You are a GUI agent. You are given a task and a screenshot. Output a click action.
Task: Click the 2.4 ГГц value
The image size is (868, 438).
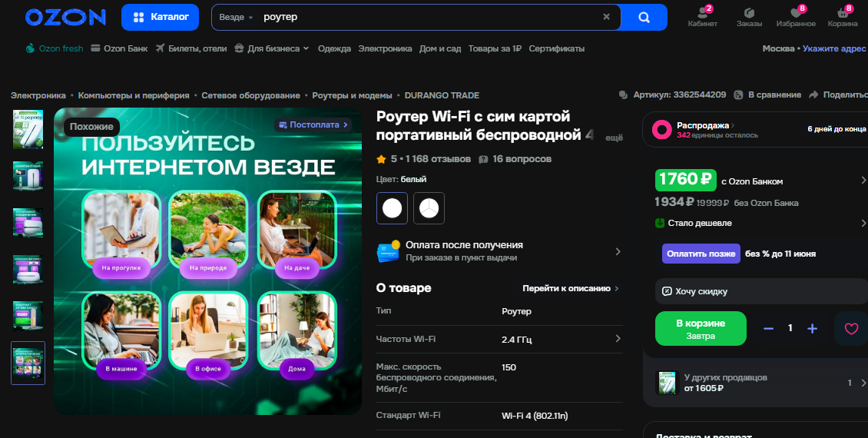(x=516, y=340)
